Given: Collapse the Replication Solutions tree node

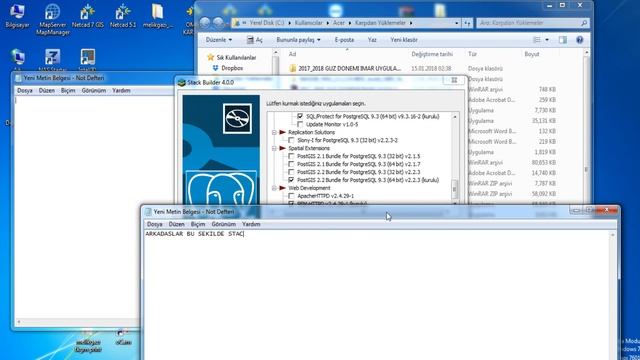Looking at the screenshot, I should coord(274,132).
